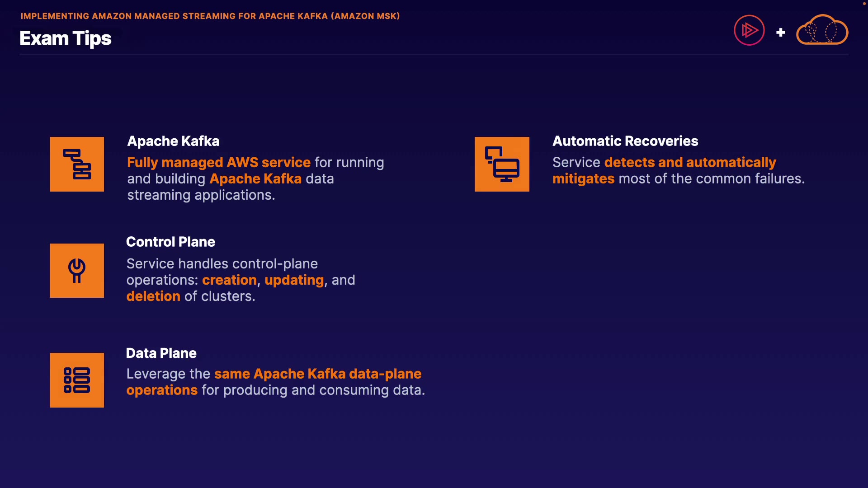Click the Data Plane heading
Screen dimensions: 868x488
[x=161, y=353]
